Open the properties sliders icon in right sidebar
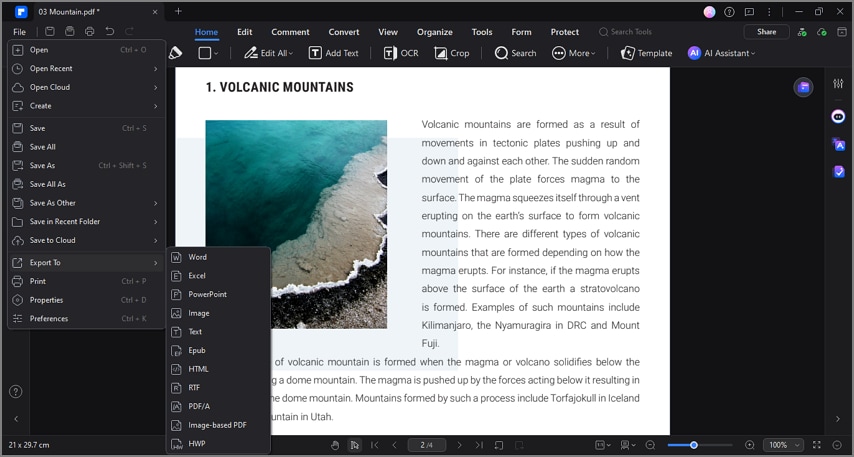The image size is (854, 457). 838,83
